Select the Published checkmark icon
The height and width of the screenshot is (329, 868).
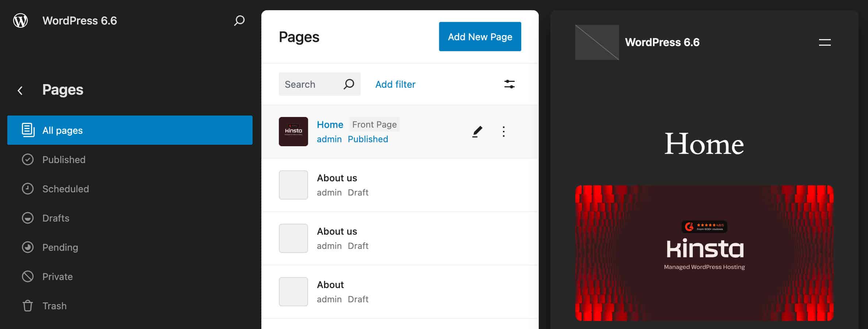pos(28,159)
